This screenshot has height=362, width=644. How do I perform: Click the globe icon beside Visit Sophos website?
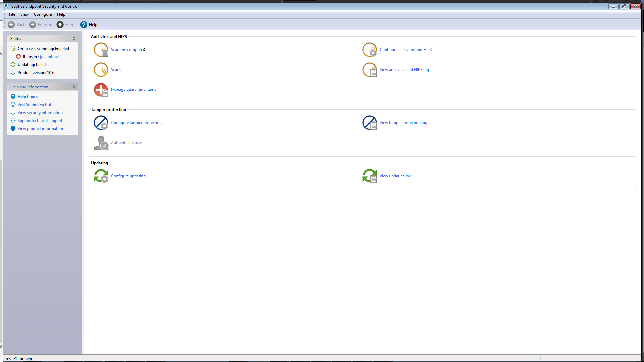13,105
